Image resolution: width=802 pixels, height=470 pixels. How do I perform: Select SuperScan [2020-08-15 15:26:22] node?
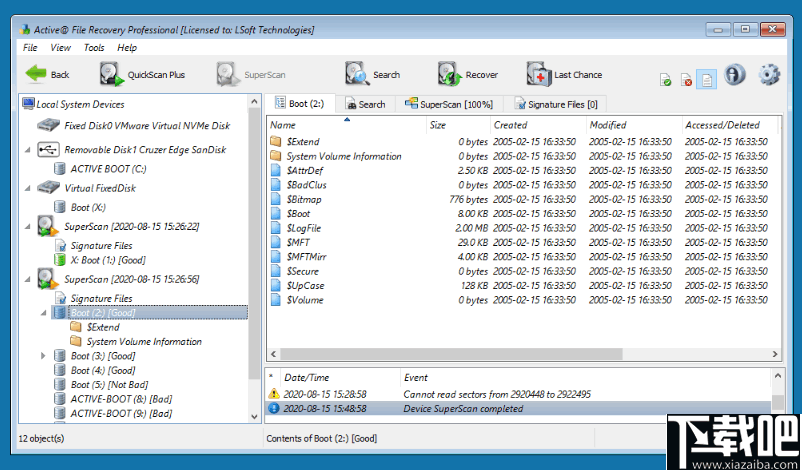pos(131,226)
